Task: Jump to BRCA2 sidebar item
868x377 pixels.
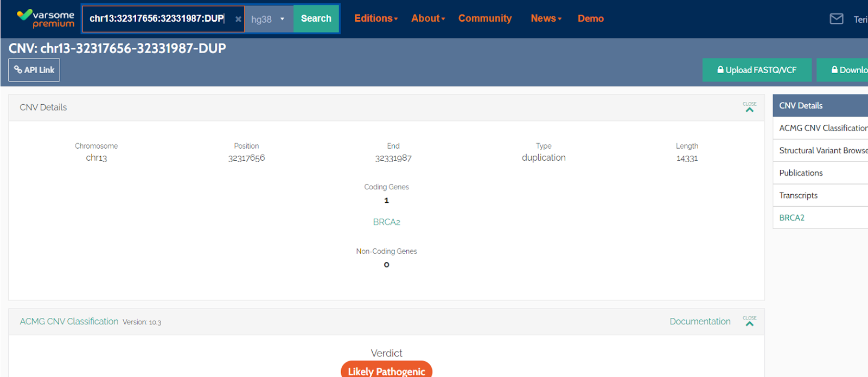Action: (x=820, y=218)
